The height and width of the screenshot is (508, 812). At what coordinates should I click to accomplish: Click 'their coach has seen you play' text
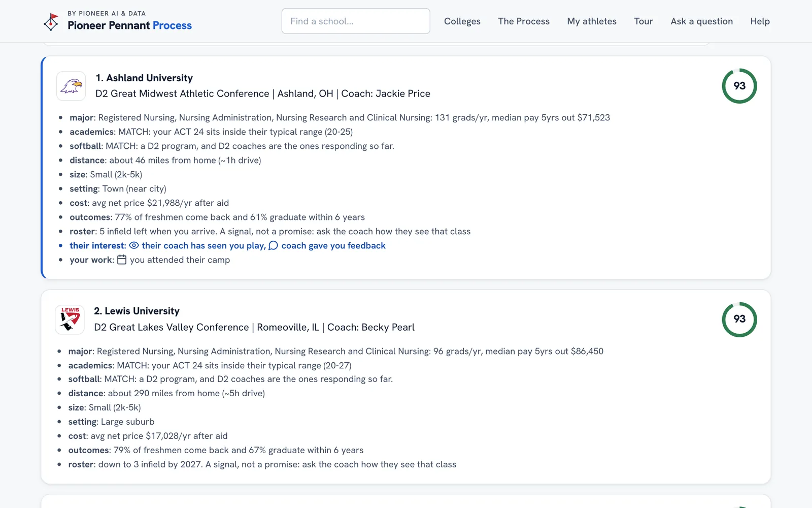204,245
